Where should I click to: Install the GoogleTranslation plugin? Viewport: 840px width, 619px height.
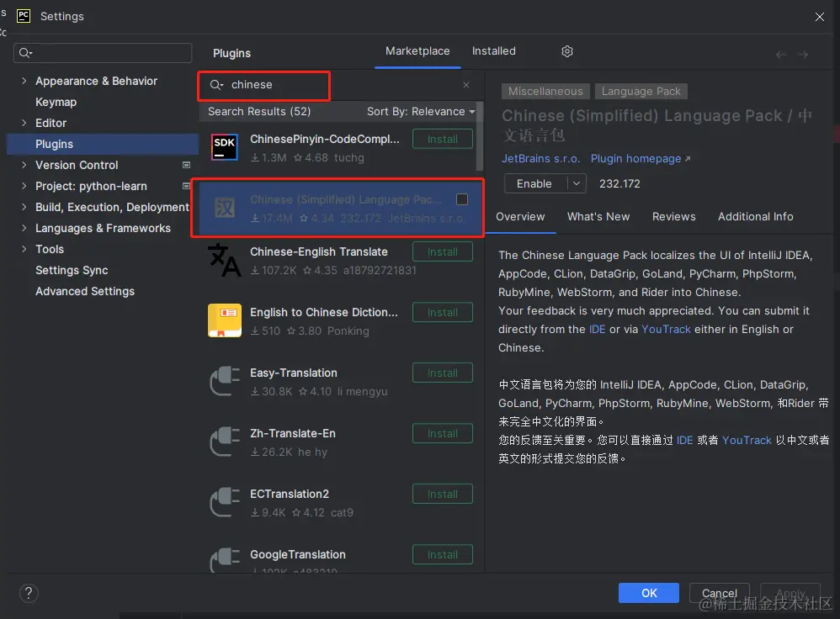click(443, 554)
